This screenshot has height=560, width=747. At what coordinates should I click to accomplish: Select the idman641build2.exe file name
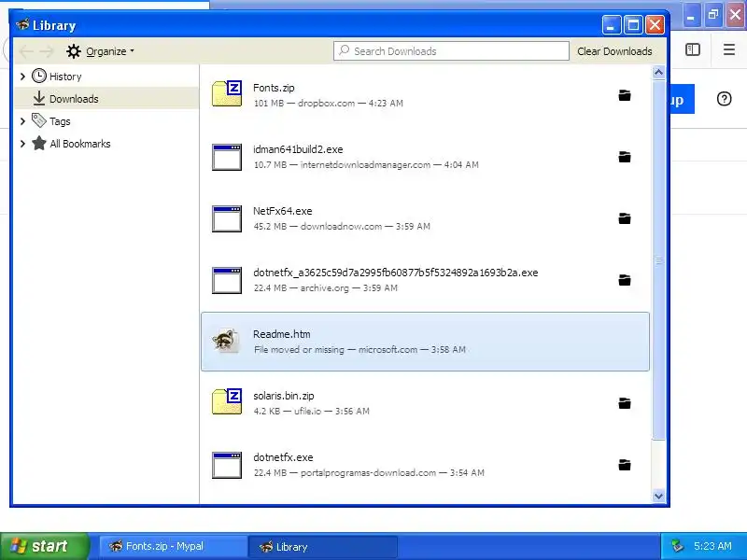click(x=298, y=149)
